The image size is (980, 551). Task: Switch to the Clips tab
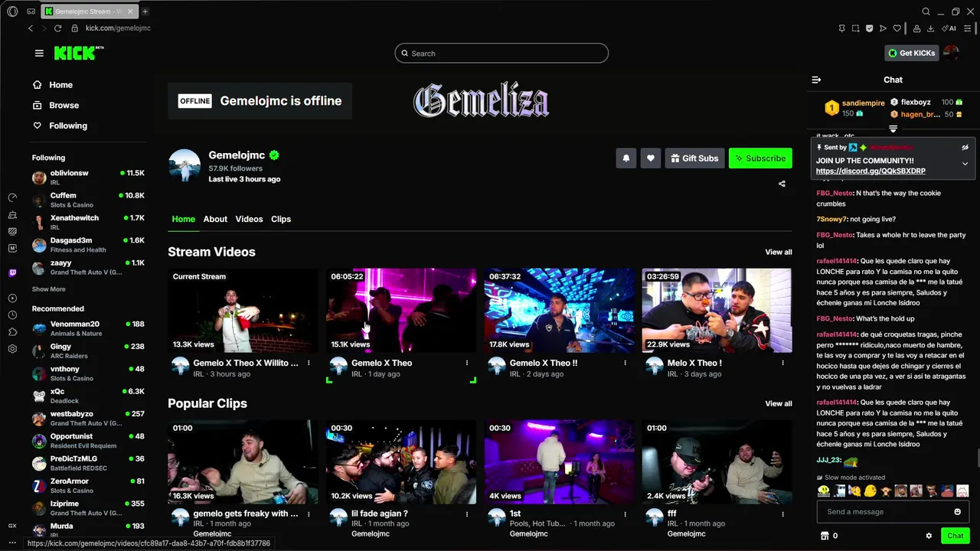[281, 219]
